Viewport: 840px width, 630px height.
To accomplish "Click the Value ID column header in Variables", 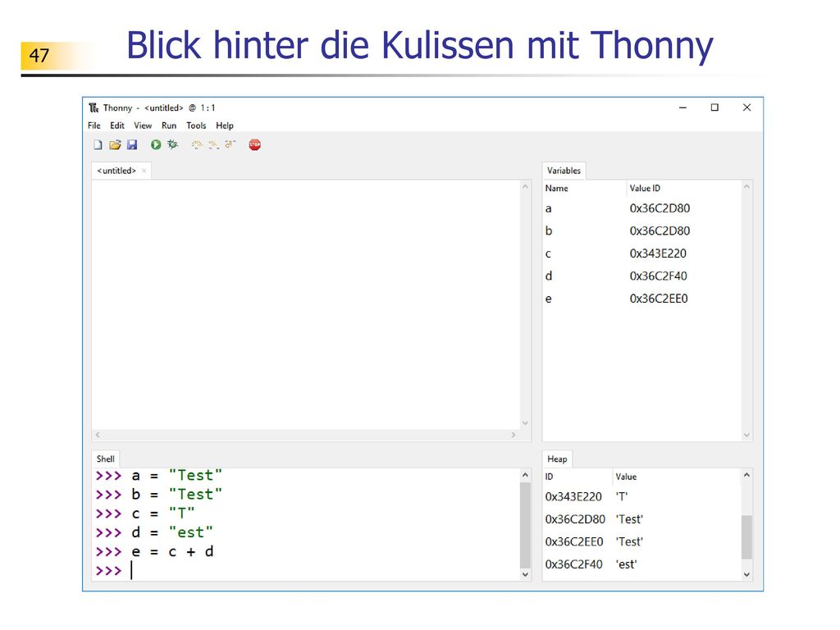I will point(683,188).
